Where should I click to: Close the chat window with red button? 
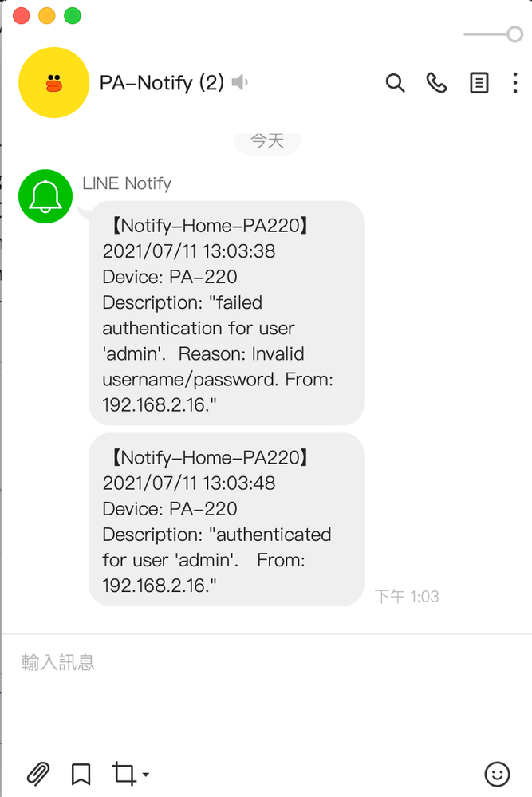22,15
